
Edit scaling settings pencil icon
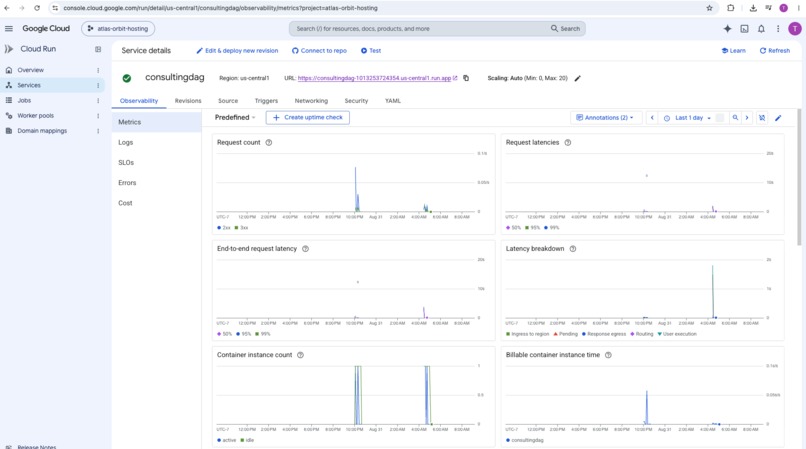coord(577,78)
